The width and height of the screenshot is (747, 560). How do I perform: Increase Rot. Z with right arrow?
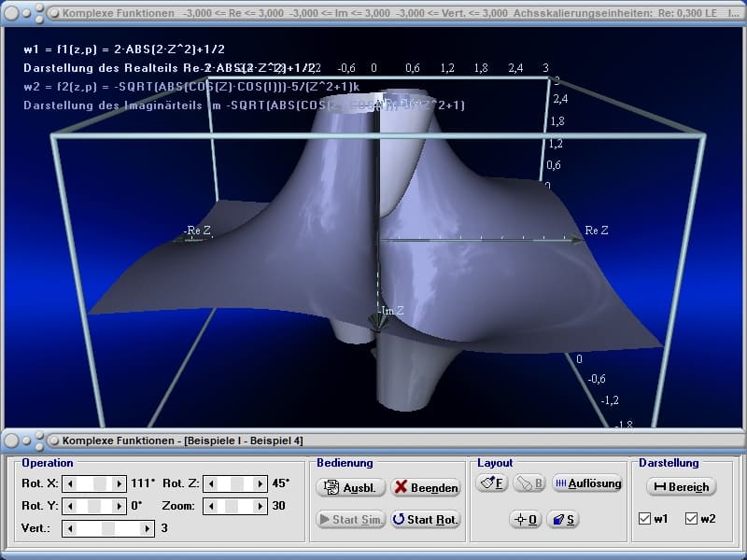[x=261, y=483]
